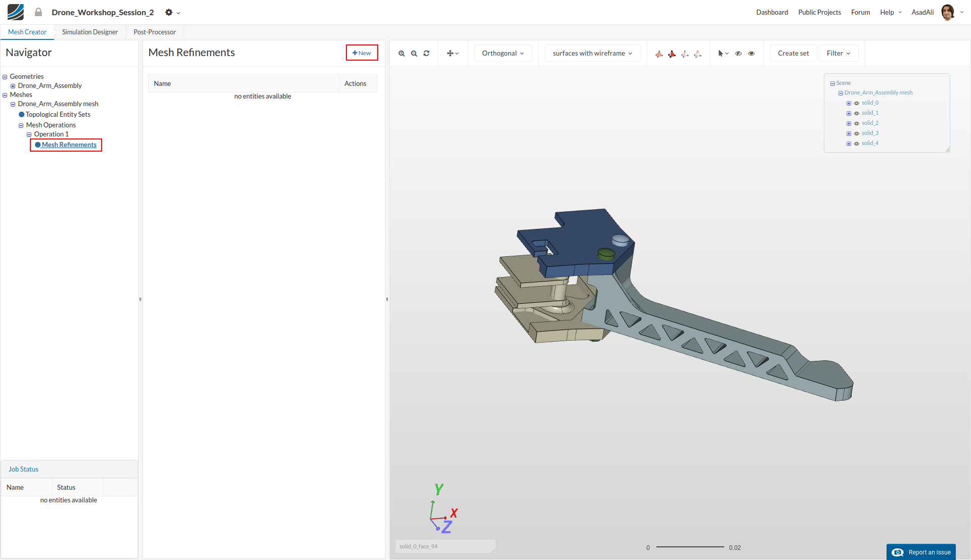
Task: Open the surfaces with wireframe dropdown
Action: (x=592, y=53)
